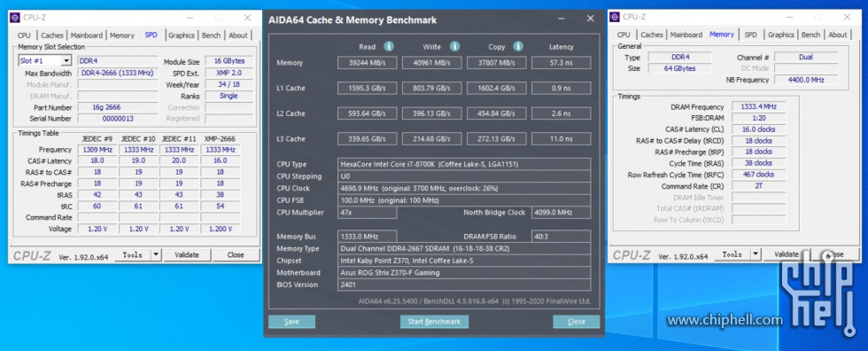This screenshot has height=351, width=868.
Task: Open About tab in right CPU-Z window
Action: tap(838, 35)
